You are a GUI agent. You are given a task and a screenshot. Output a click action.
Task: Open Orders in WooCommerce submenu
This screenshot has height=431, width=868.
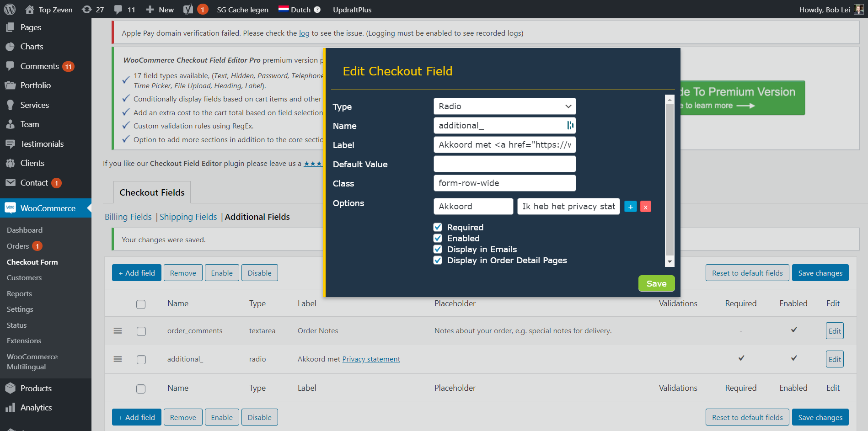(x=18, y=246)
